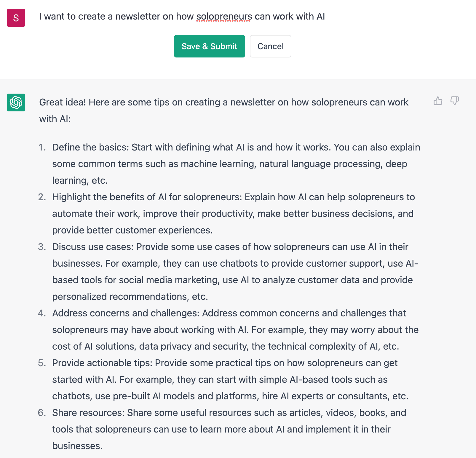
Task: Click the "Great idea!" intro paragraph
Action: [x=224, y=111]
